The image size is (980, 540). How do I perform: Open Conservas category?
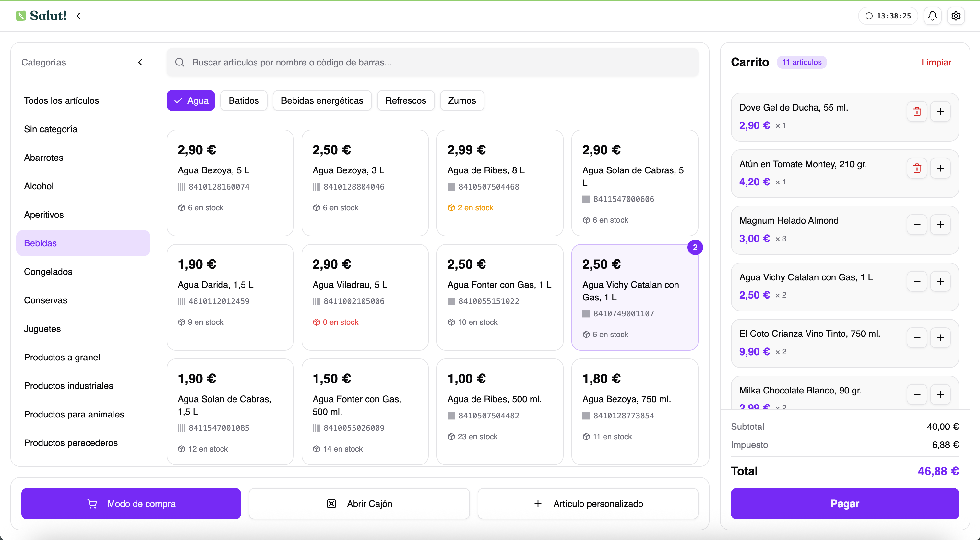[x=83, y=300]
